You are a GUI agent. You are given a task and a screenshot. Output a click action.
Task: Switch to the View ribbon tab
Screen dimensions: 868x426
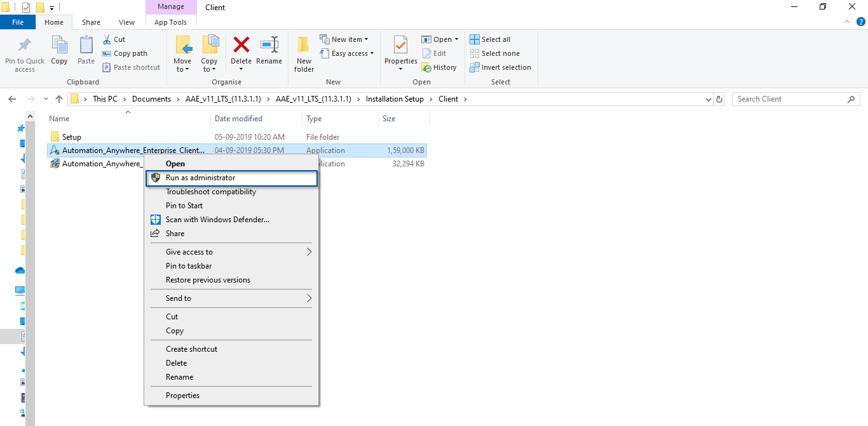[x=126, y=22]
